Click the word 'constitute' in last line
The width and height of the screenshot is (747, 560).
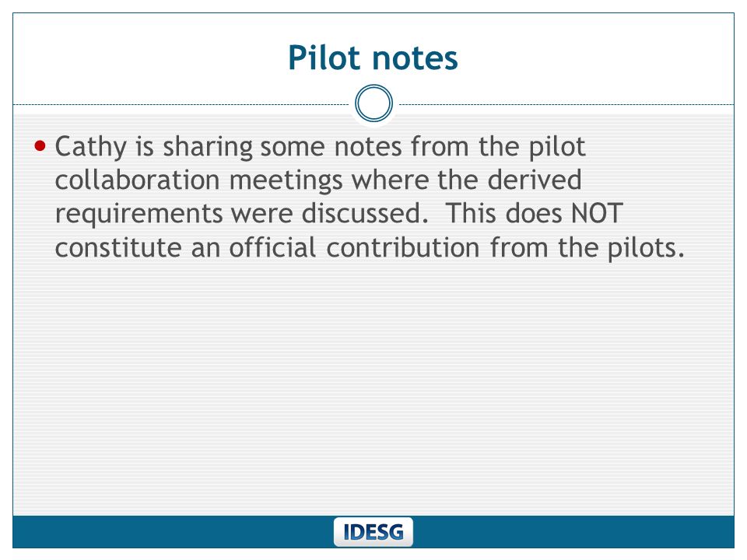[x=118, y=247]
